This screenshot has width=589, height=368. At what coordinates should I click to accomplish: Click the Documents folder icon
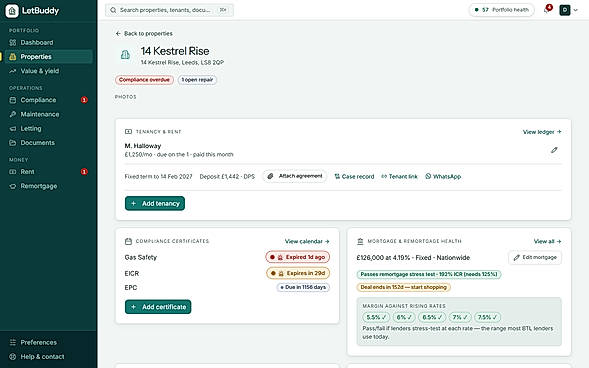[13, 143]
